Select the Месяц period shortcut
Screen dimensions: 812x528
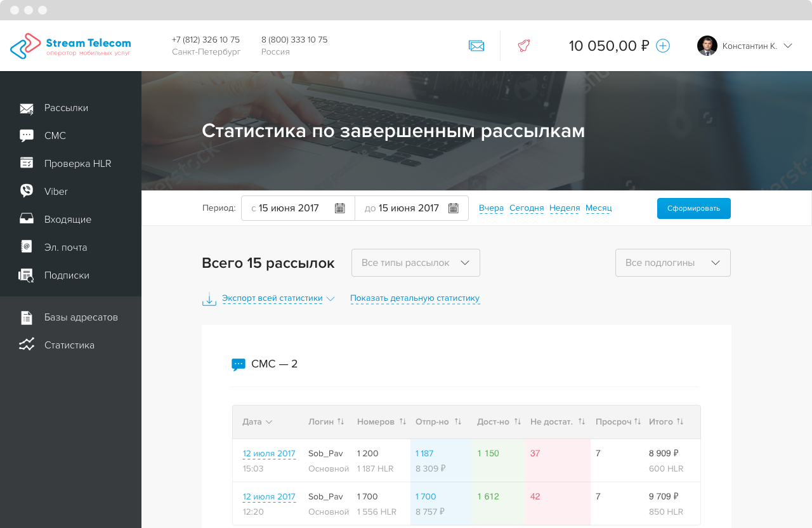pos(598,208)
